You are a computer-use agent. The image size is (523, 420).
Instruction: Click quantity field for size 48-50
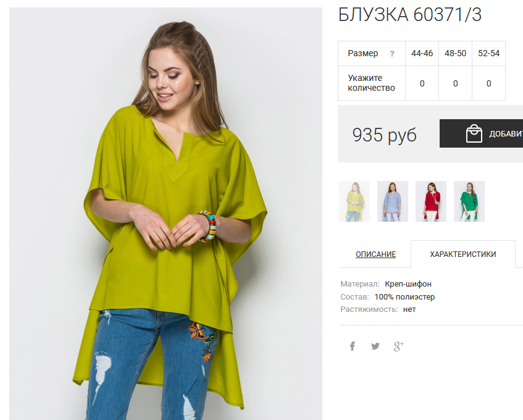coord(455,83)
